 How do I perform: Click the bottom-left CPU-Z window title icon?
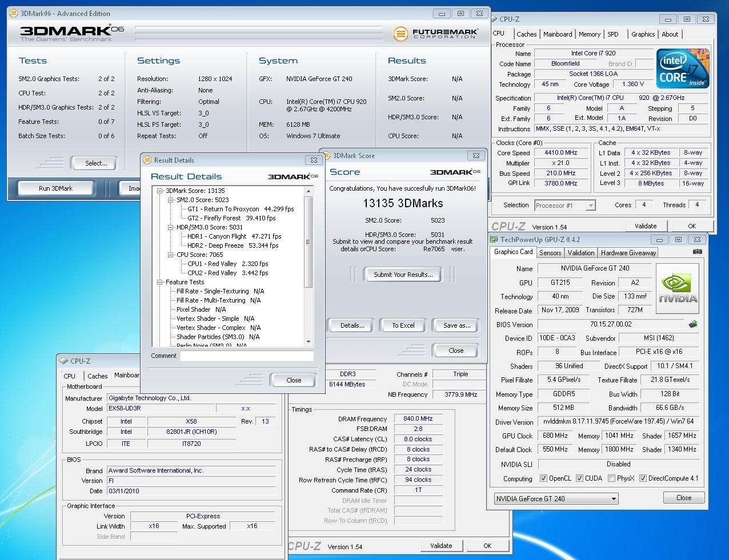pos(64,361)
